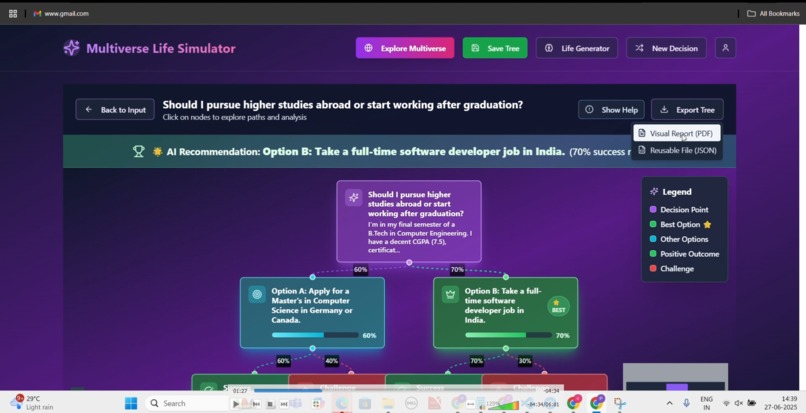Click the Legend heading text
The image size is (806, 413).
coord(676,192)
